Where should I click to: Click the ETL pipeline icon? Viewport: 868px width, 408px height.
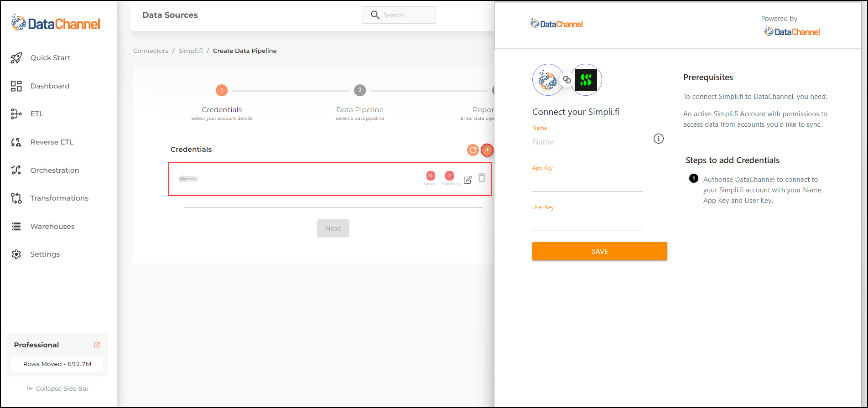(16, 114)
